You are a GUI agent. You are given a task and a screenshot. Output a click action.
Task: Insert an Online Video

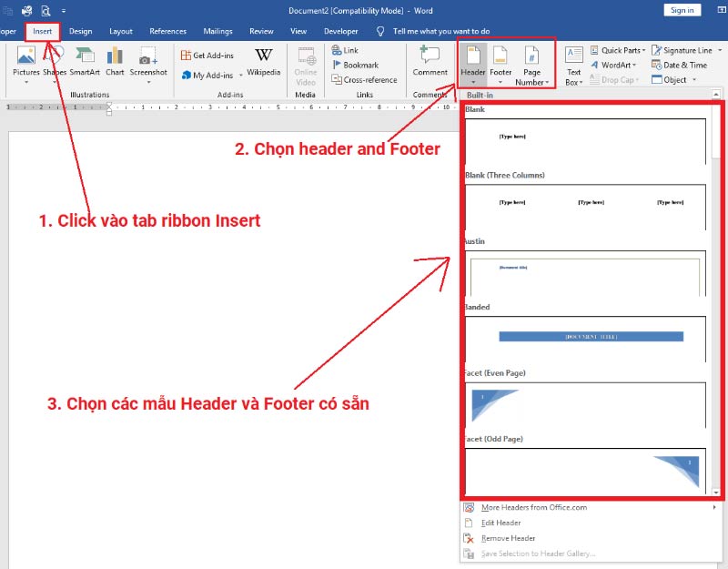tap(306, 66)
